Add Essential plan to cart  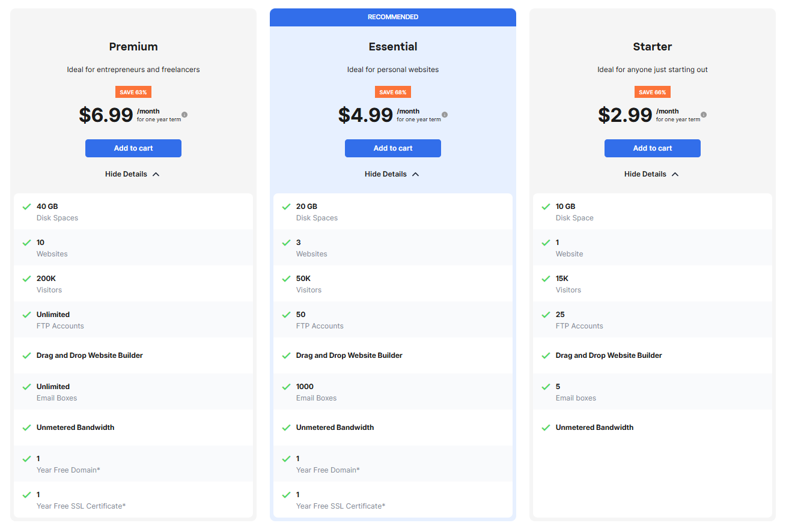(393, 148)
